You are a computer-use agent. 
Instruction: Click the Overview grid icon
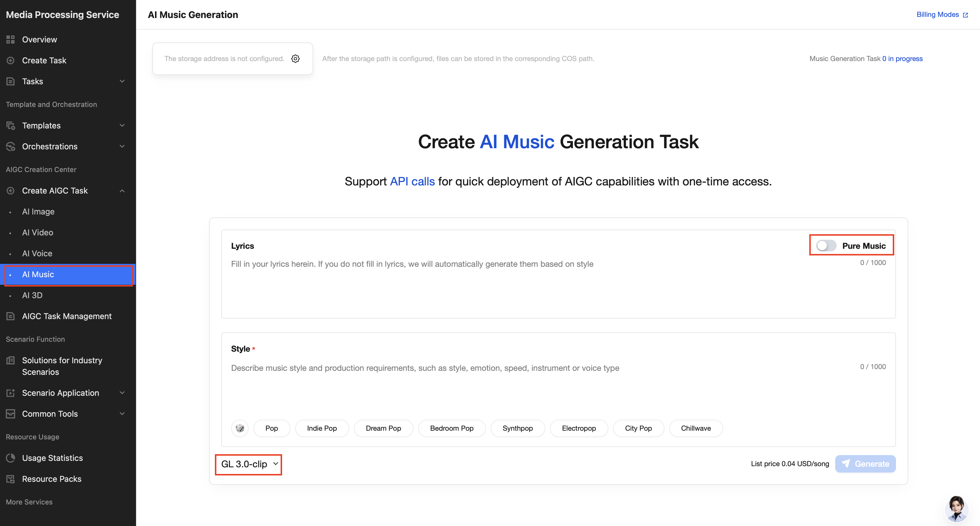(11, 40)
